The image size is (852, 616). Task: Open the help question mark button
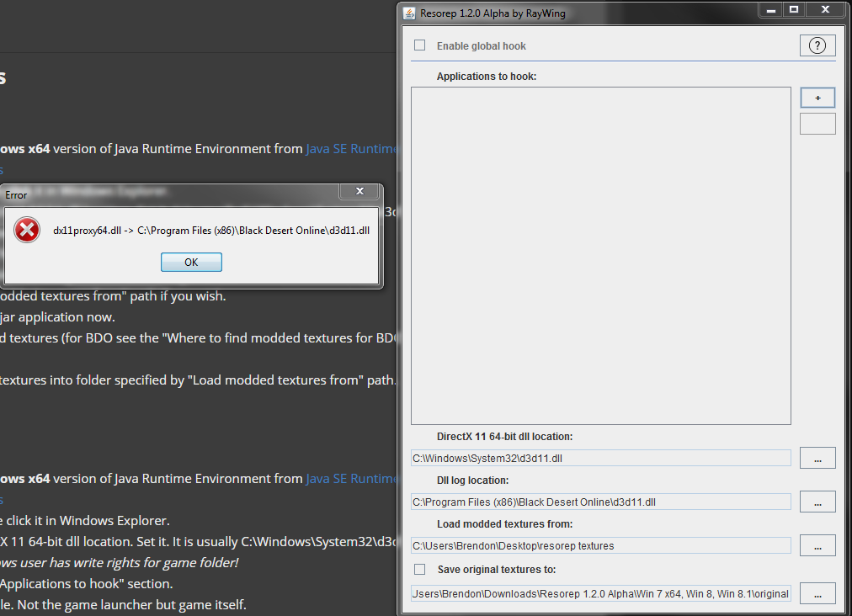tap(817, 46)
